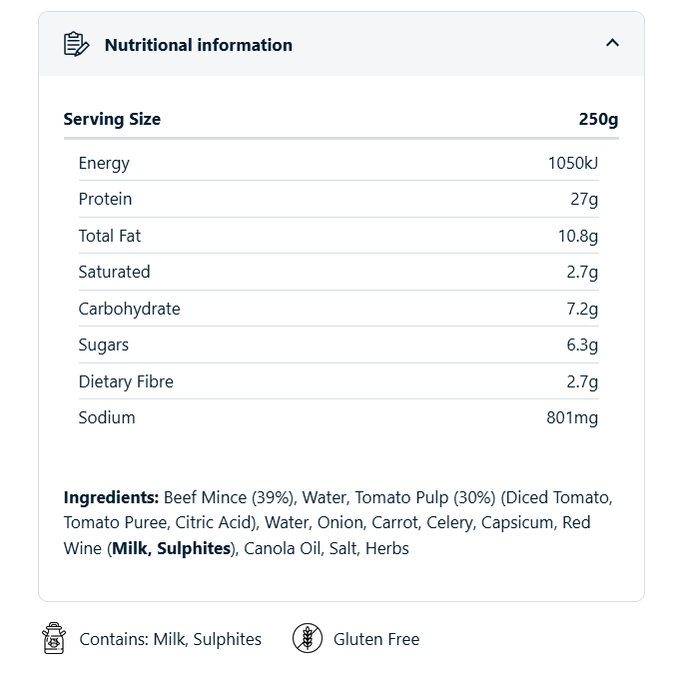Click the Nutritional information header title
The width and height of the screenshot is (682, 682).
pos(198,45)
